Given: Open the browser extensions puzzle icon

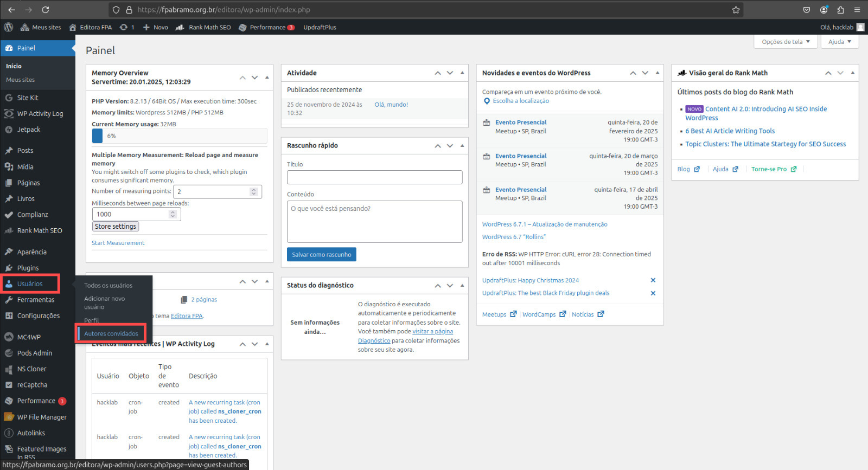Looking at the screenshot, I should click(x=840, y=10).
